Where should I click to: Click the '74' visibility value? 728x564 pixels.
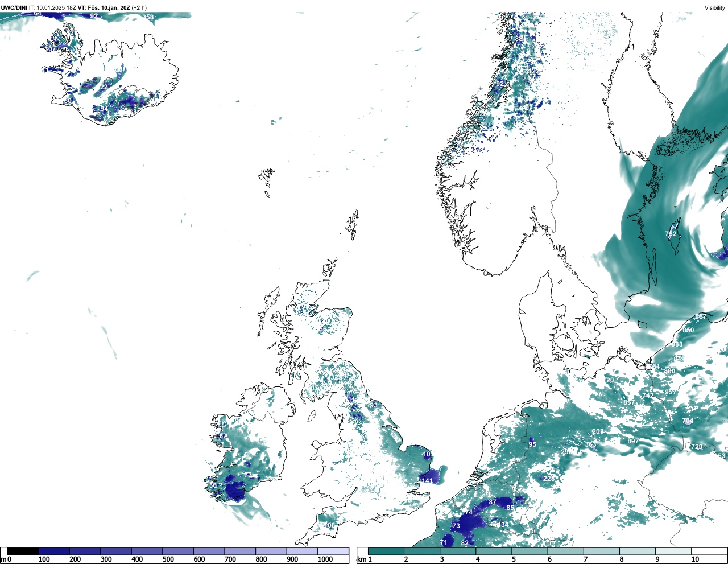pyautogui.click(x=469, y=512)
